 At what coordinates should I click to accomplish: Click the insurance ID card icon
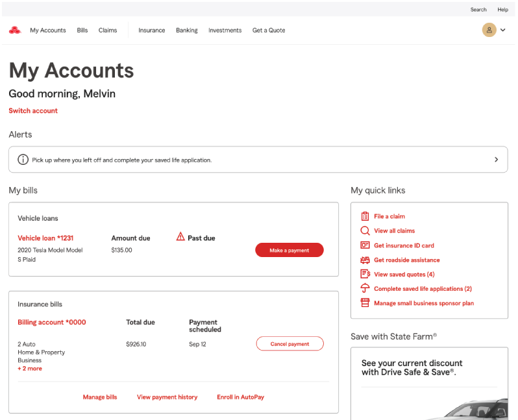tap(365, 245)
